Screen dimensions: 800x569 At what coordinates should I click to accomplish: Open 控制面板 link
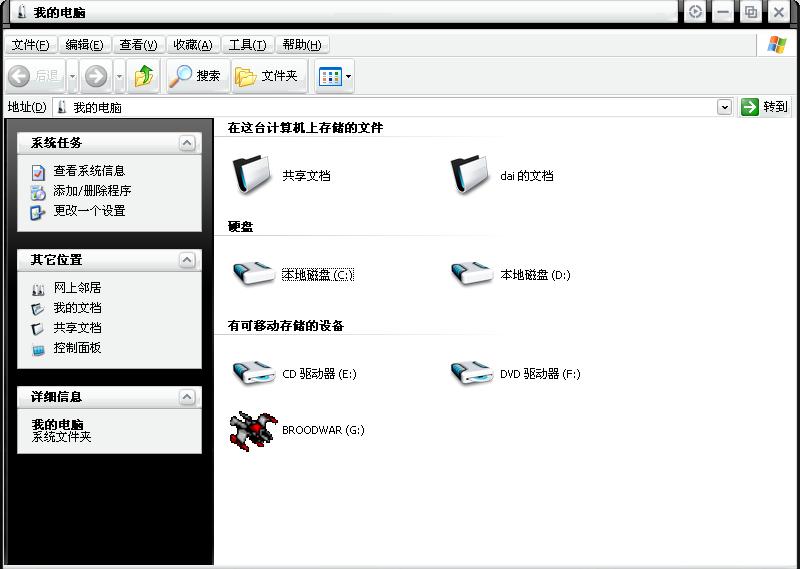[x=78, y=348]
